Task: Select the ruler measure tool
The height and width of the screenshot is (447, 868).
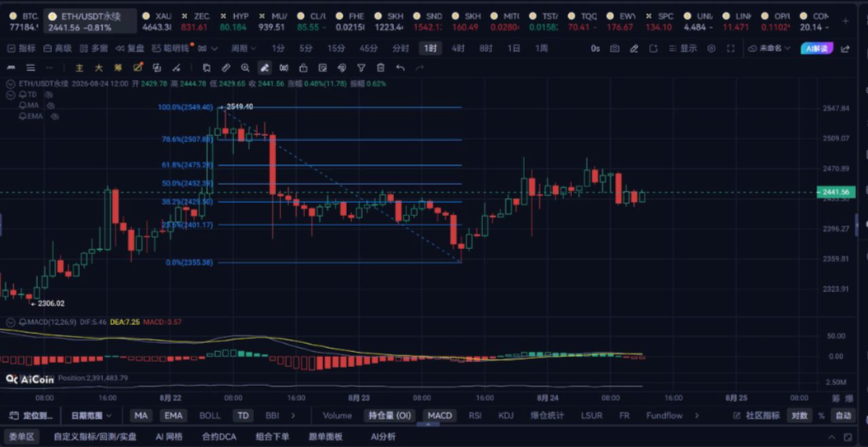Action: click(x=226, y=68)
